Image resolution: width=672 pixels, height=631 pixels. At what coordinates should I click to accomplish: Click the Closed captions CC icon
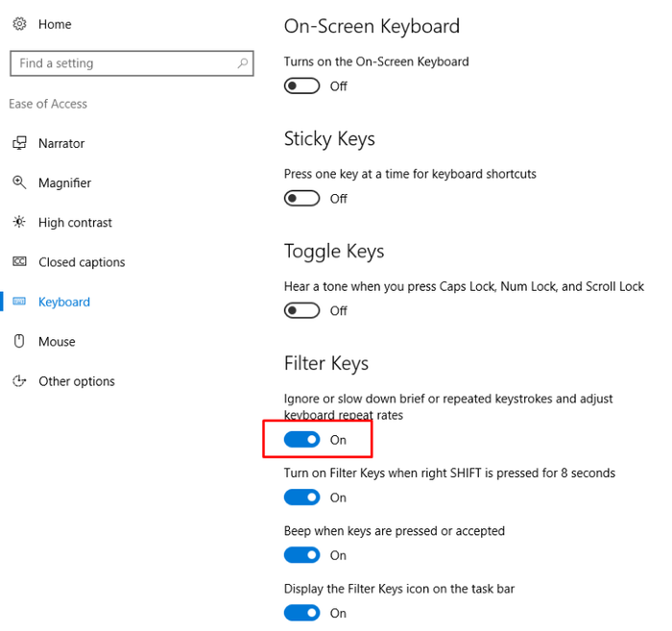19,261
